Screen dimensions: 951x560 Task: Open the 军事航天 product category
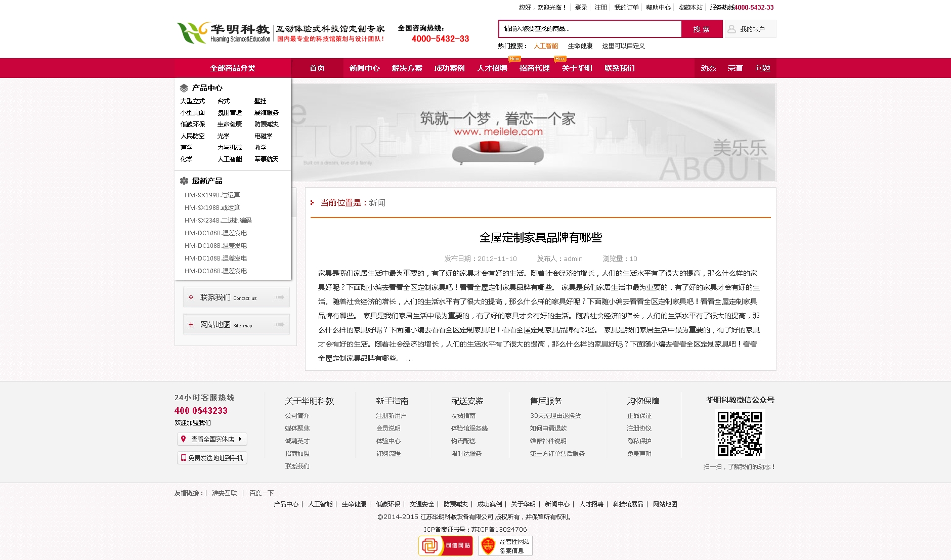[267, 159]
